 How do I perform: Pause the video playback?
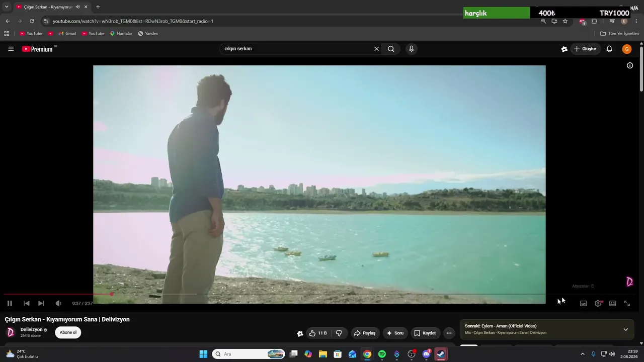(x=10, y=303)
